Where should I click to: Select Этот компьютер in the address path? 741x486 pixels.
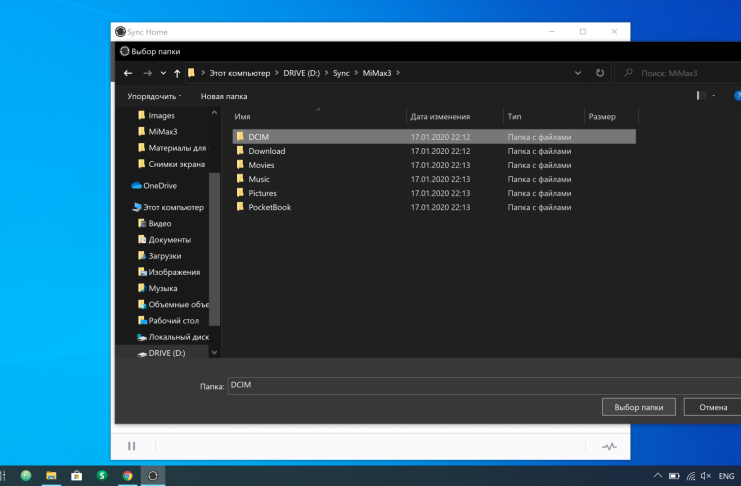pos(240,73)
